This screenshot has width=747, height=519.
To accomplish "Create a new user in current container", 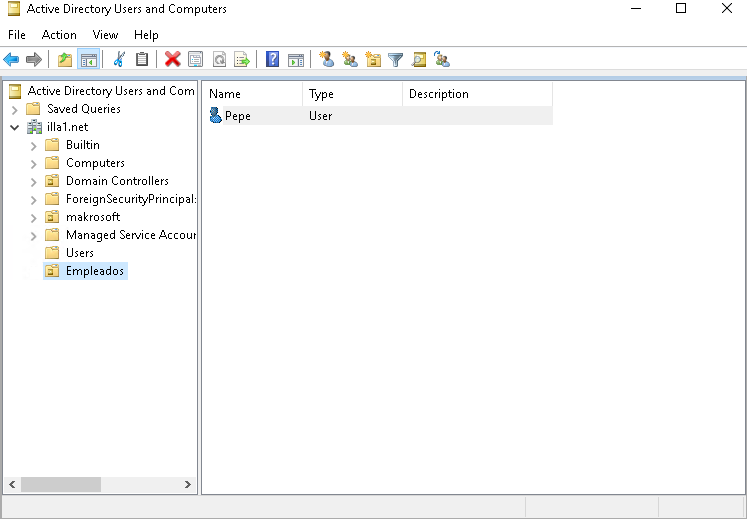I will click(327, 59).
